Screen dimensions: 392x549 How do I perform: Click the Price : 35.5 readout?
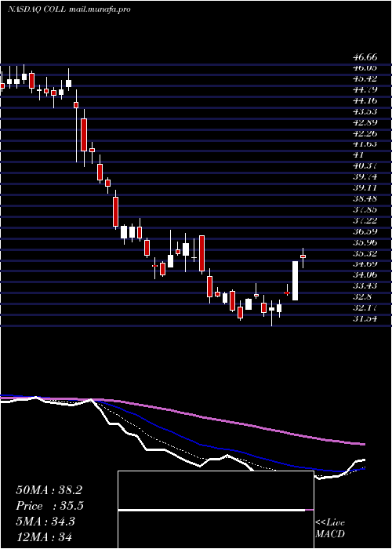[x=50, y=506]
